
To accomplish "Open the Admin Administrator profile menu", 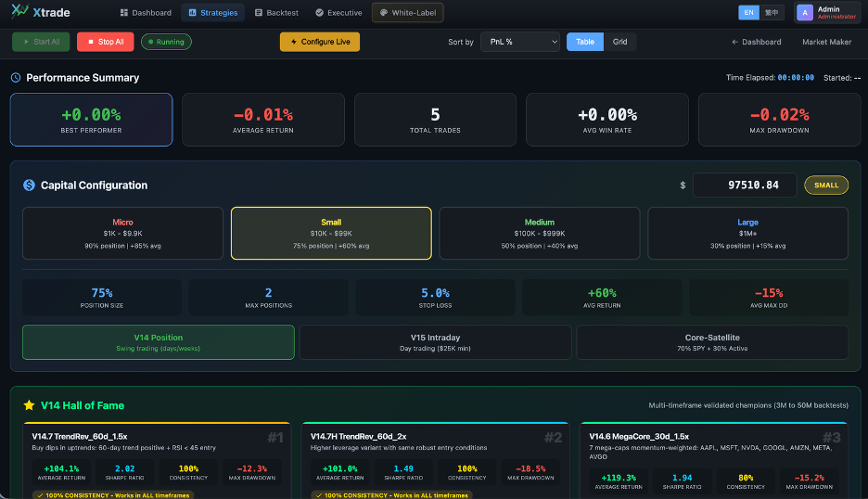I will coord(827,13).
